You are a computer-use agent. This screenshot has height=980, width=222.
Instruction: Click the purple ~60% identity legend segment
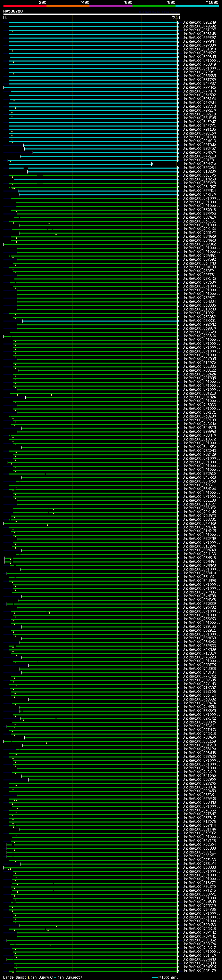[111, 6]
